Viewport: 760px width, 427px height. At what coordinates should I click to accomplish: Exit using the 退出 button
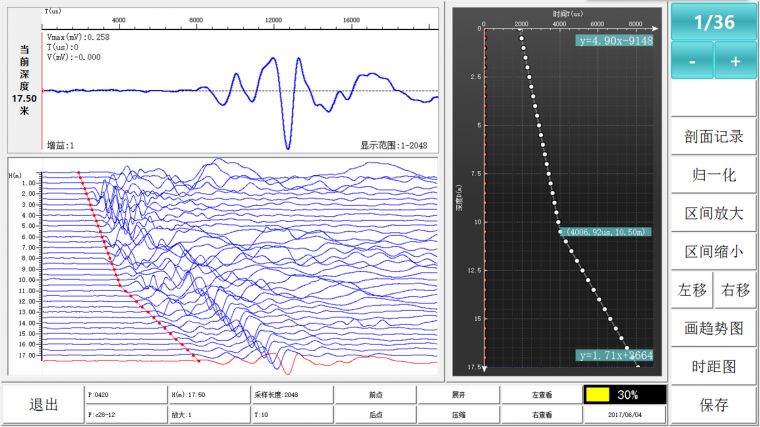43,405
